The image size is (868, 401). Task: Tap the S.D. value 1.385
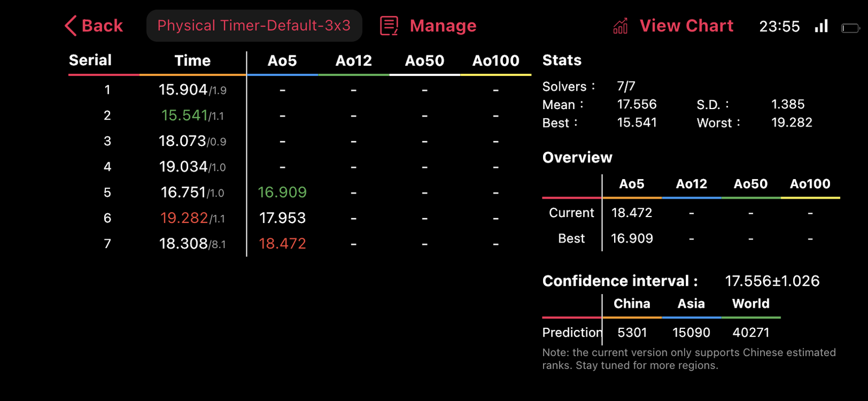(x=788, y=104)
